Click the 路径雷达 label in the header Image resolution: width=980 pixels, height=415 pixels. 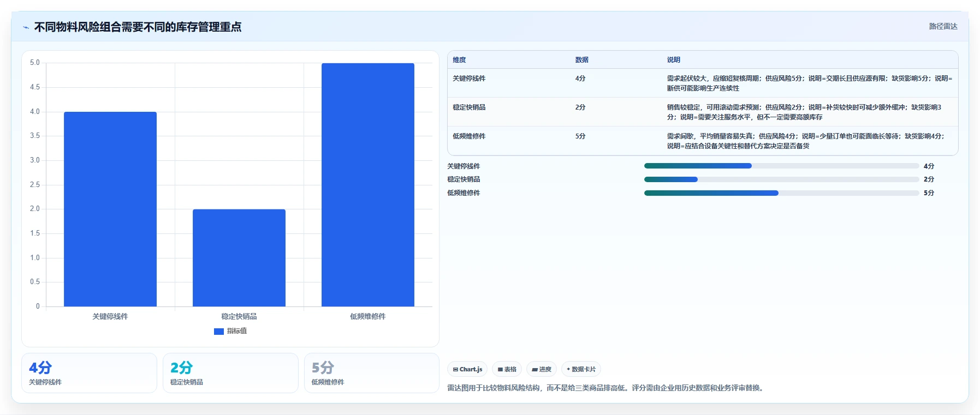point(943,26)
